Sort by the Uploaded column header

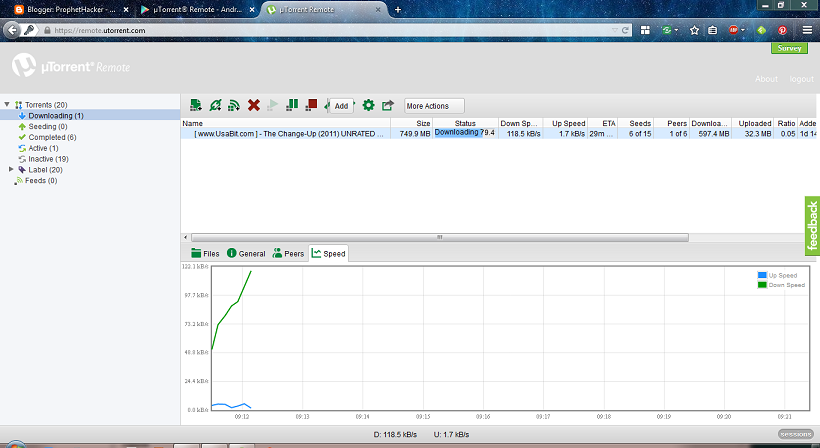[x=752, y=123]
